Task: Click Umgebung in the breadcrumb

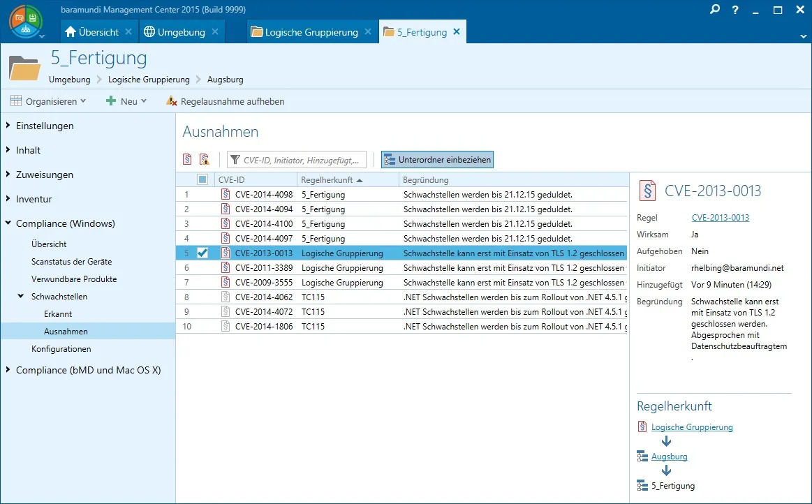Action: [69, 80]
